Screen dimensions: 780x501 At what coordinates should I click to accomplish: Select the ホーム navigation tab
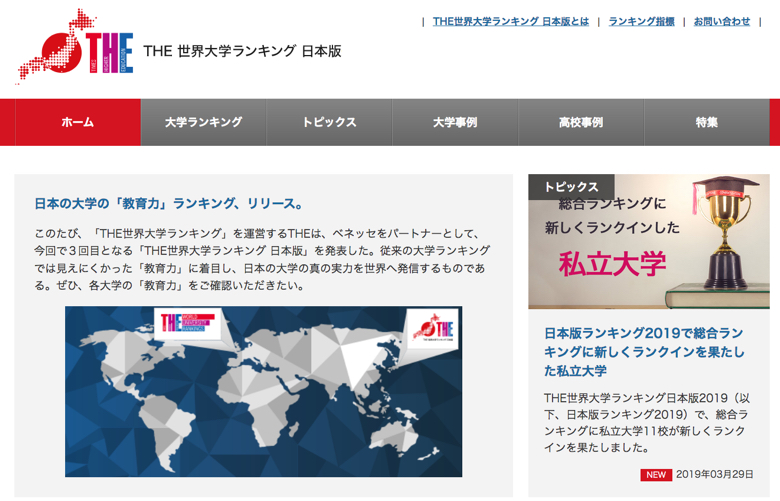[78, 122]
